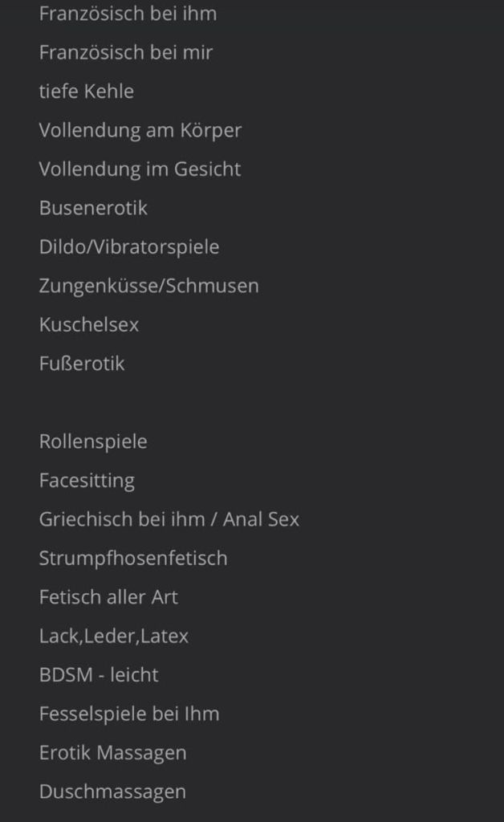504x822 pixels.
Task: Click the 'Kuschelsex' text item
Action: coord(88,325)
